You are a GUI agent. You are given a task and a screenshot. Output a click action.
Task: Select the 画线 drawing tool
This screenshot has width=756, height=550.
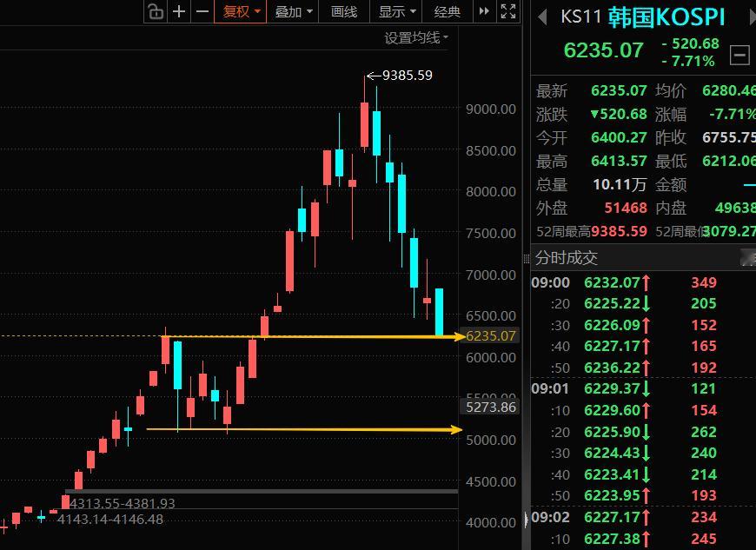tap(344, 11)
